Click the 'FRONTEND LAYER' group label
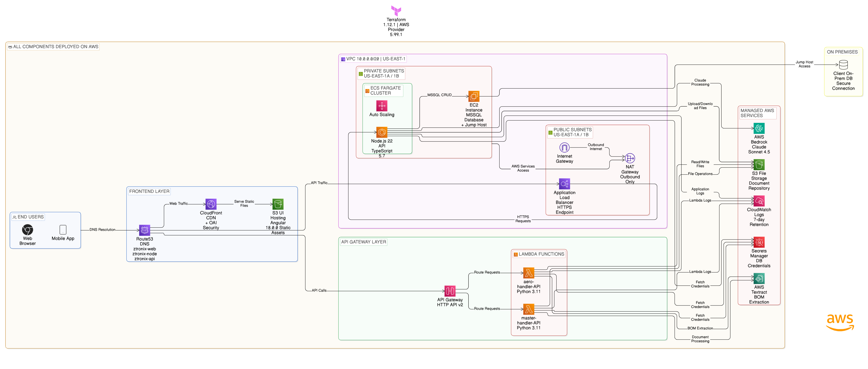 pos(149,191)
